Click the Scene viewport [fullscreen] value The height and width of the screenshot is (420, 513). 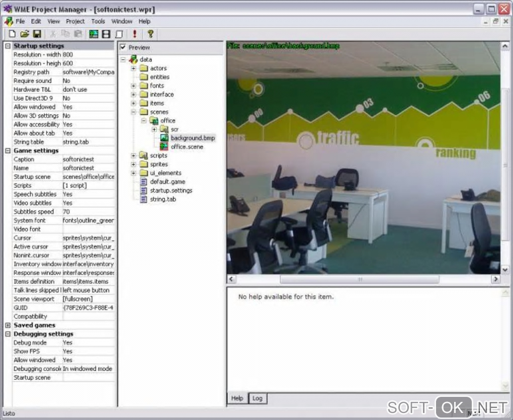coord(89,299)
